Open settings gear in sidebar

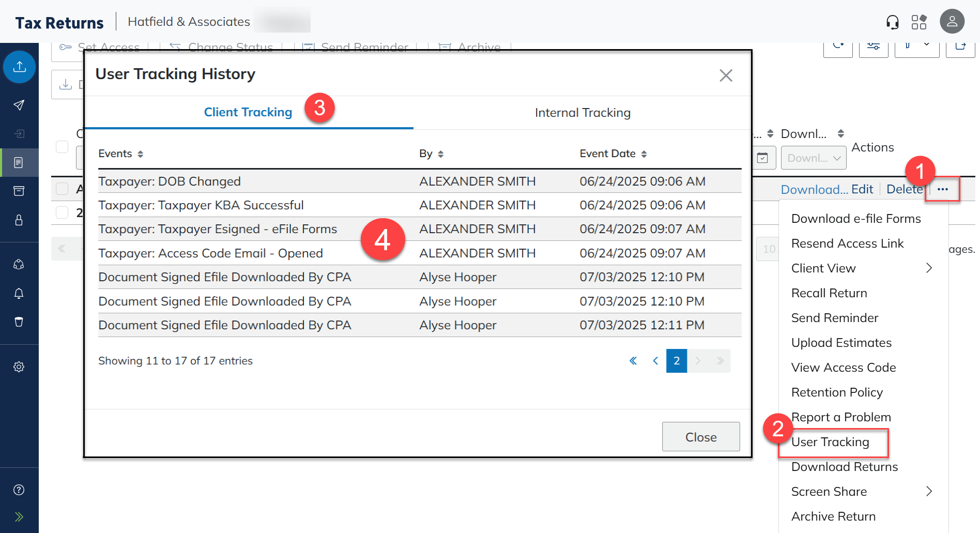click(19, 367)
